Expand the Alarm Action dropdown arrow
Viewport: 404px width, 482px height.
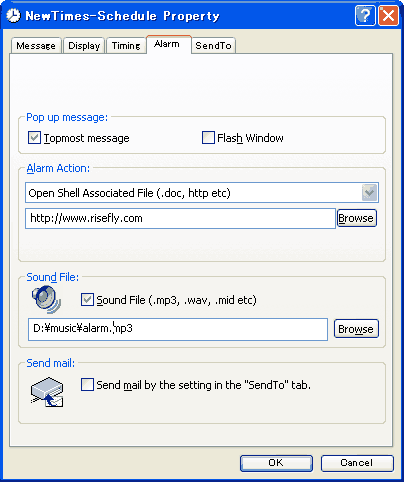[369, 193]
